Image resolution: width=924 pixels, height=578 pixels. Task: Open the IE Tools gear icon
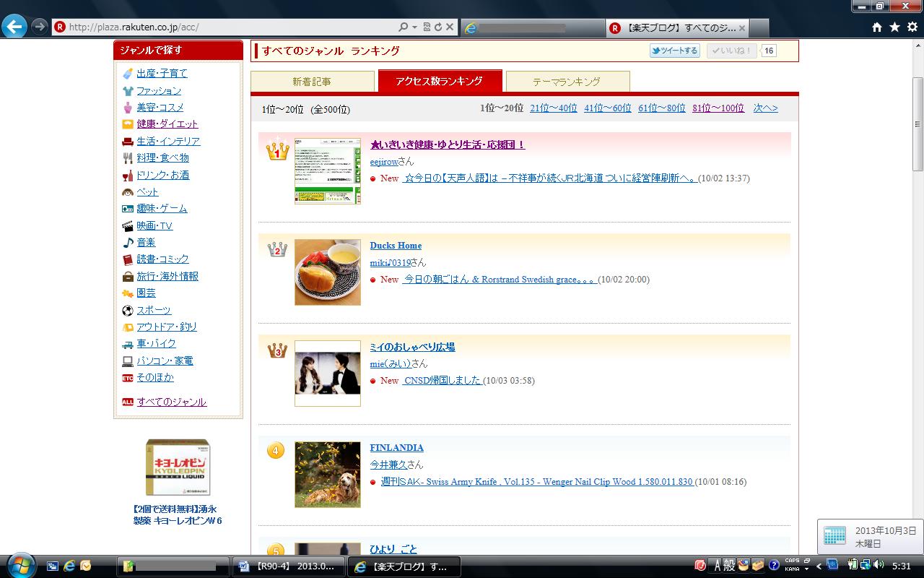click(912, 27)
